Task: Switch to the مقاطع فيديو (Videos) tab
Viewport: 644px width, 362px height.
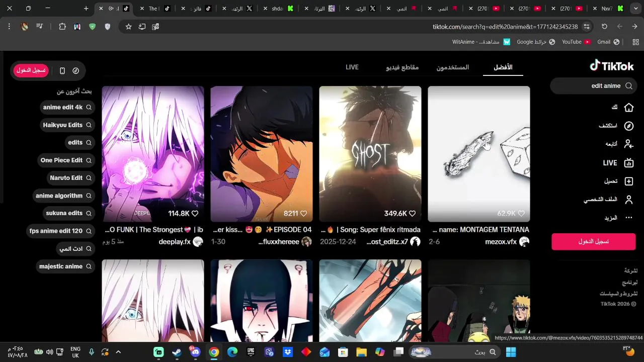Action: pos(403,67)
